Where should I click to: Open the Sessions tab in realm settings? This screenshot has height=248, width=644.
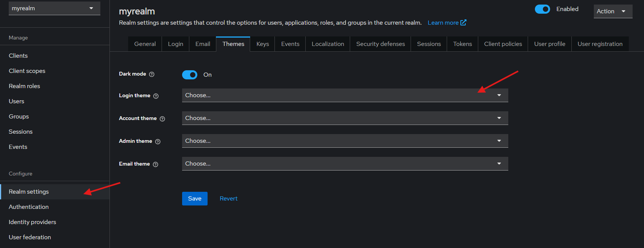point(429,44)
